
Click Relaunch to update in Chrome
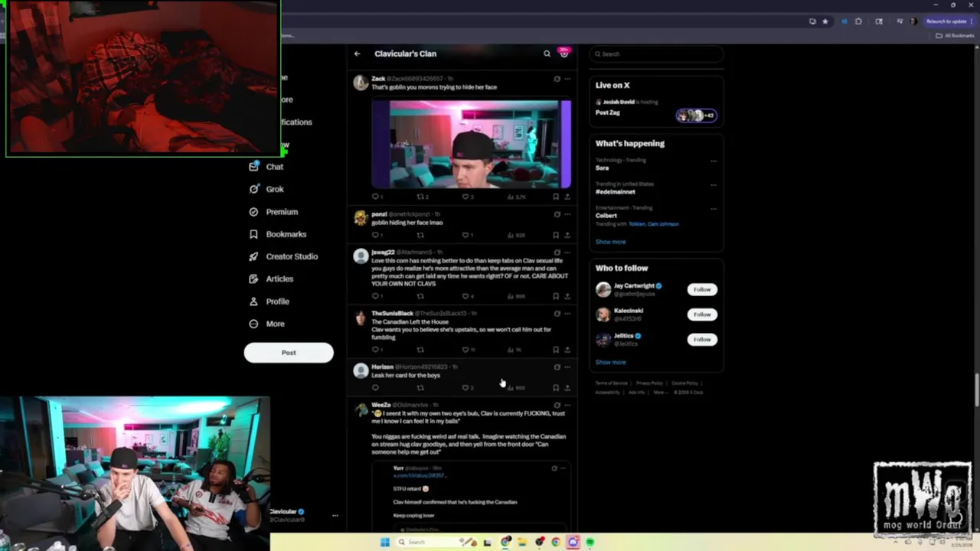point(949,21)
